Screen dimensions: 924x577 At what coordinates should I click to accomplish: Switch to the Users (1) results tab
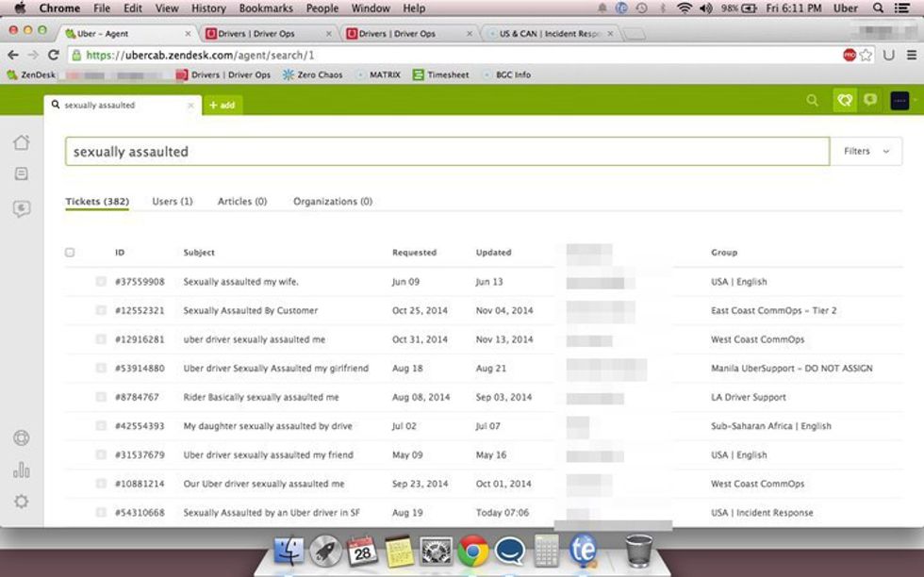173,202
